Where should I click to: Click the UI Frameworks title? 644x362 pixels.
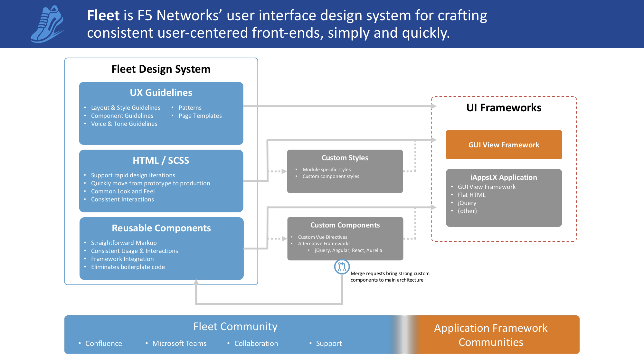(504, 107)
